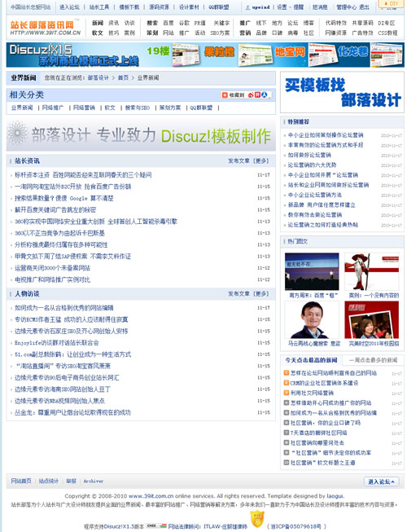
Task: Open 进入论坛 in the top bar
Action: pyautogui.click(x=69, y=7)
